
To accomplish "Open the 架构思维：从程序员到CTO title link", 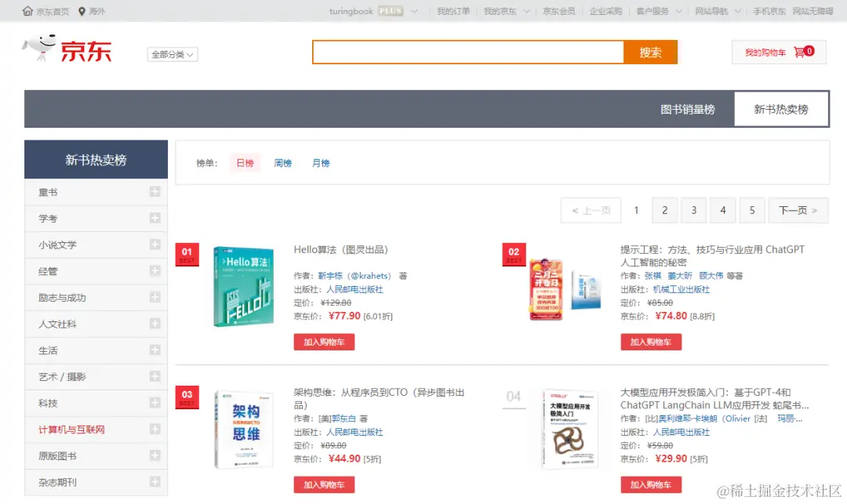I will click(x=379, y=399).
